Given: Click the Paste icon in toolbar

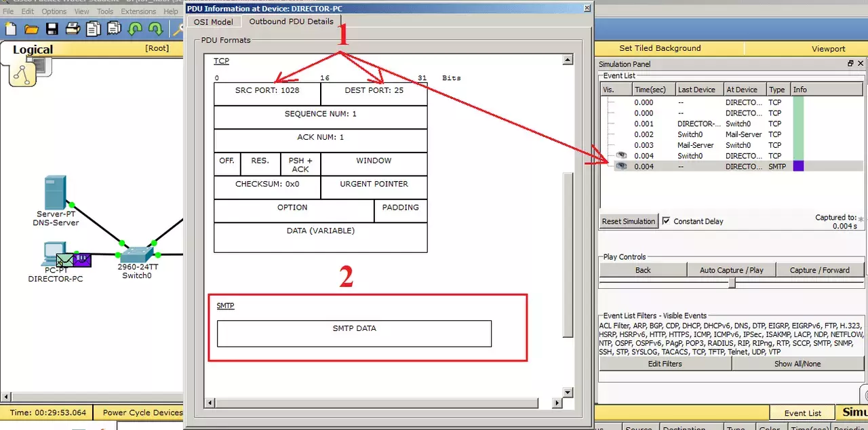Looking at the screenshot, I should coord(114,28).
